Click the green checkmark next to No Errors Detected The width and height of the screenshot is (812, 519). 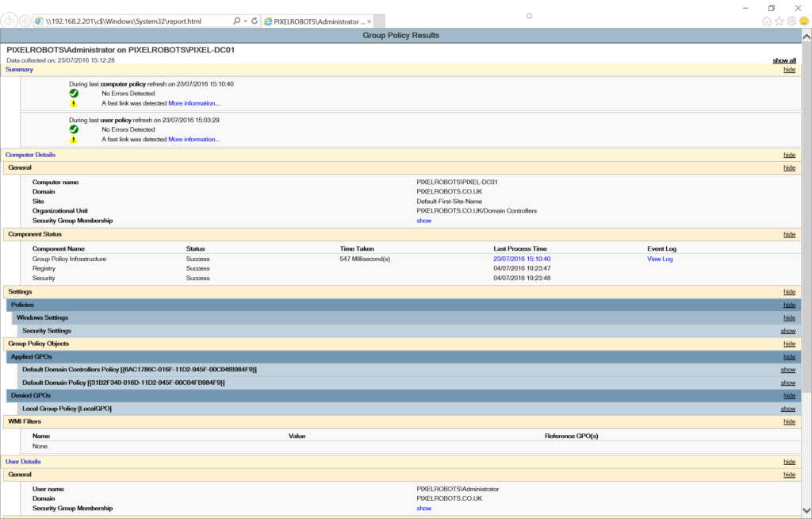pyautogui.click(x=74, y=92)
